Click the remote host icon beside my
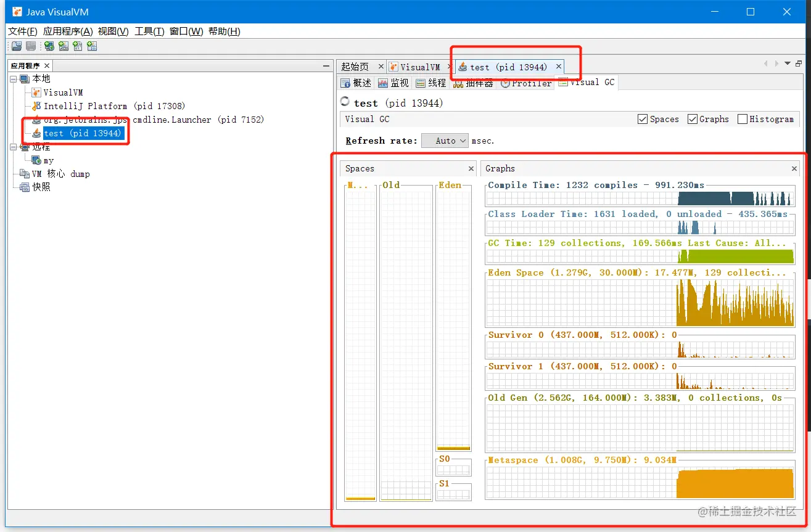The width and height of the screenshot is (811, 532). pos(36,160)
